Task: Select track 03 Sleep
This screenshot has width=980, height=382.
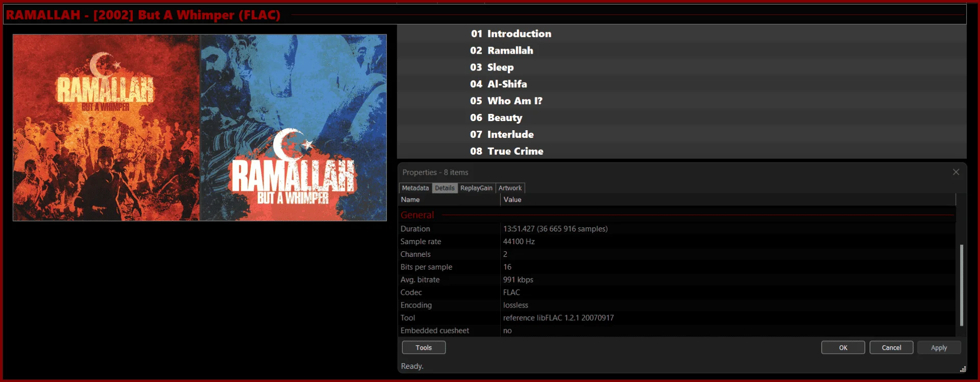Action: point(682,67)
